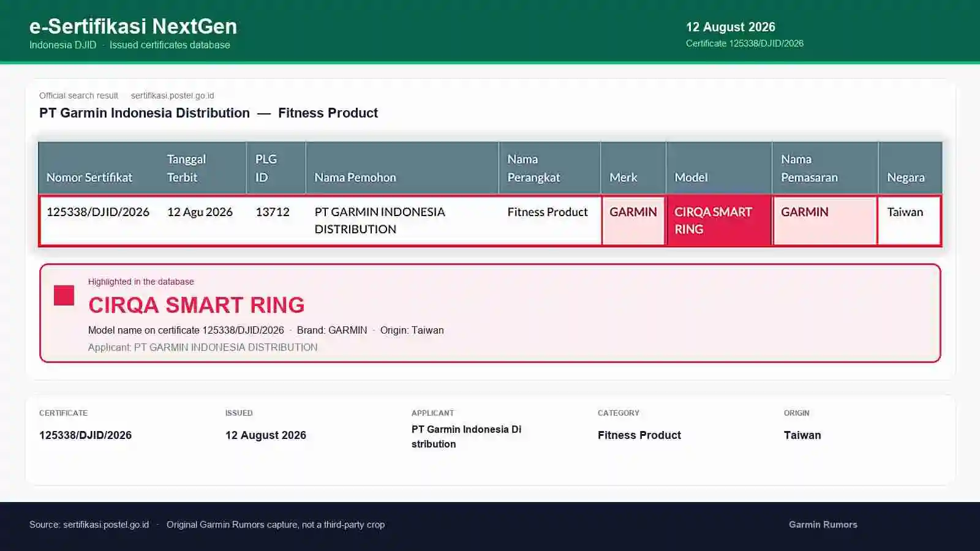Click the "Highlighted in the database" caption
The height and width of the screenshot is (551, 980).
(141, 282)
